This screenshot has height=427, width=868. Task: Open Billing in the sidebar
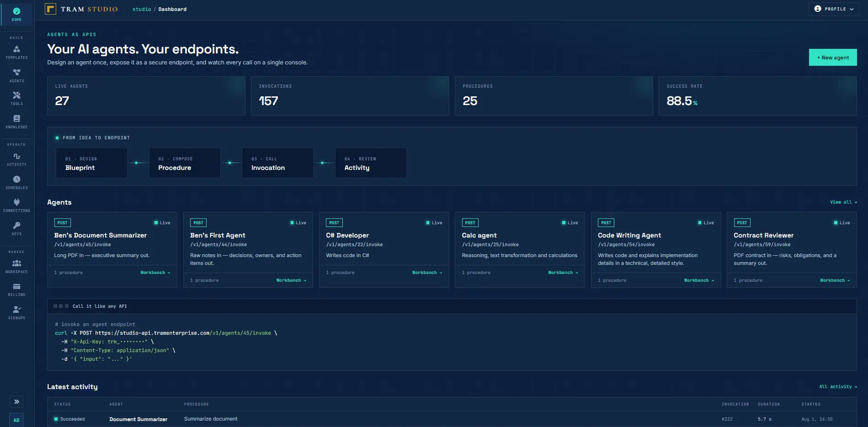pyautogui.click(x=16, y=290)
